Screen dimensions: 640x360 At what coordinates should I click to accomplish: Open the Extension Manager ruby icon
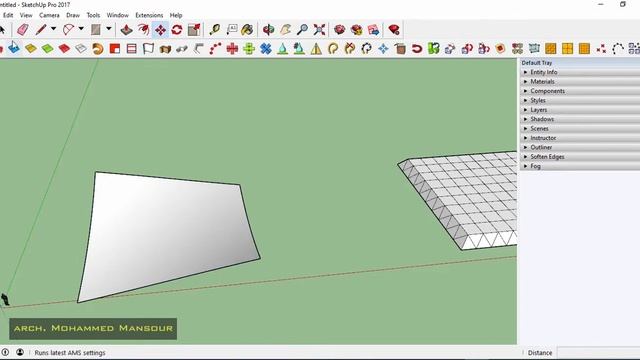394,29
